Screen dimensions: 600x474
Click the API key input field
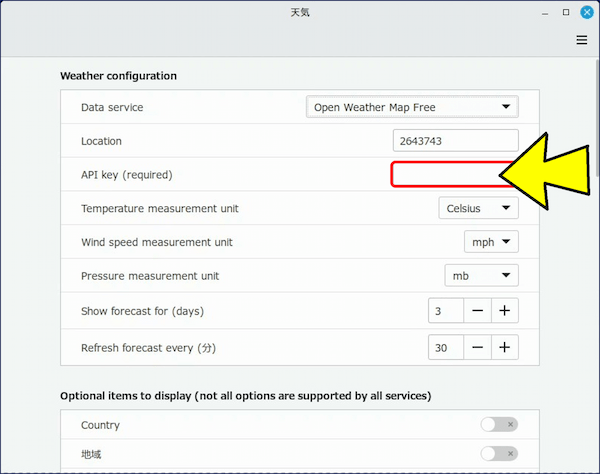tap(452, 174)
